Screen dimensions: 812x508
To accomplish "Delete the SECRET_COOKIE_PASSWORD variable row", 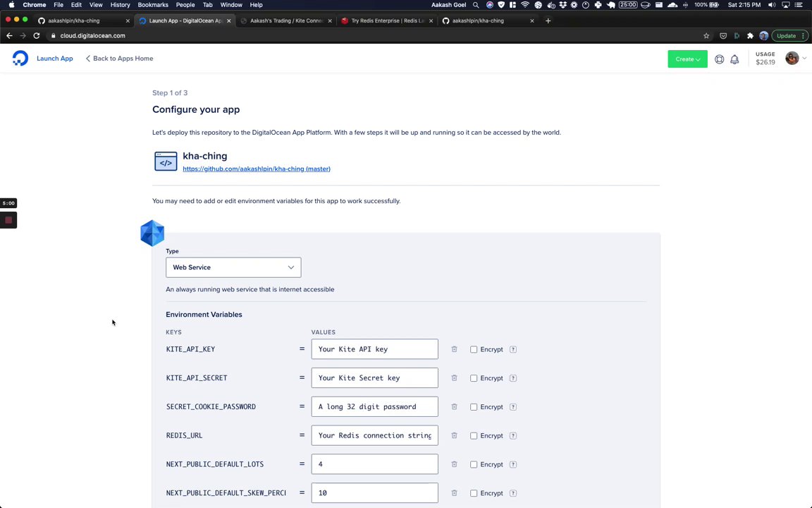I will (x=454, y=407).
